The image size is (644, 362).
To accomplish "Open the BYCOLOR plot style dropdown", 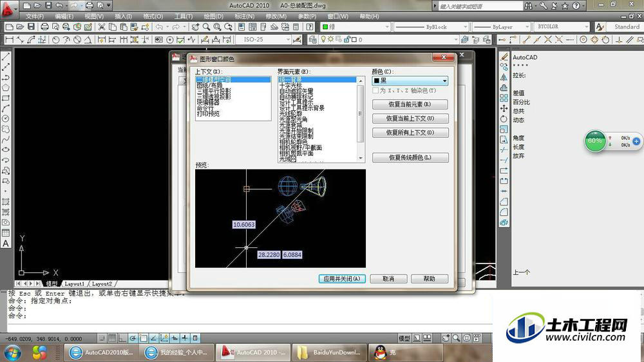I will [x=562, y=26].
